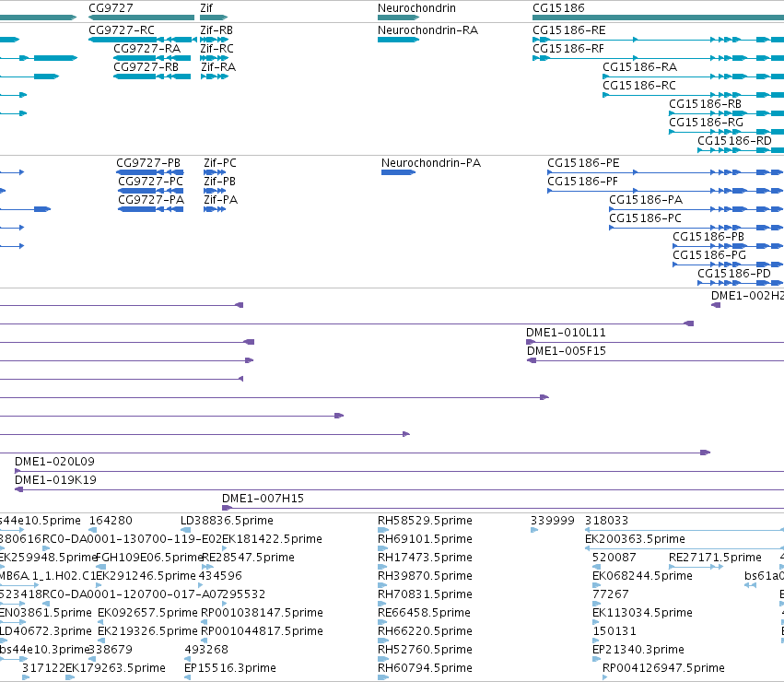Click the RH70831.5prime EST
Screen dimensions: 784x682
425,595
